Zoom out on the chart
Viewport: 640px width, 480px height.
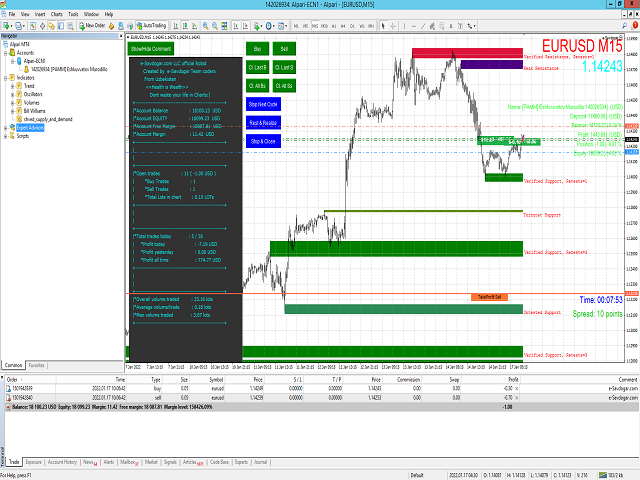[x=215, y=26]
